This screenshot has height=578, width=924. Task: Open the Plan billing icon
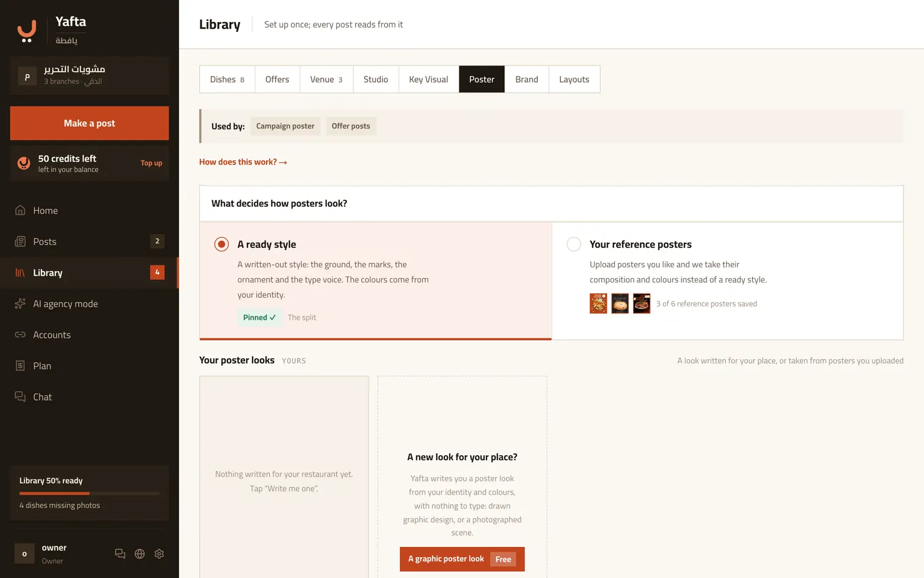point(20,366)
